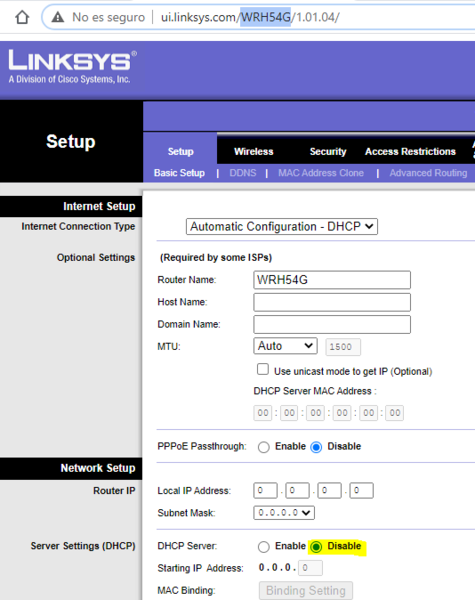This screenshot has height=600, width=475.
Task: Click the 'No es seguro' warning icon
Action: coord(58,17)
